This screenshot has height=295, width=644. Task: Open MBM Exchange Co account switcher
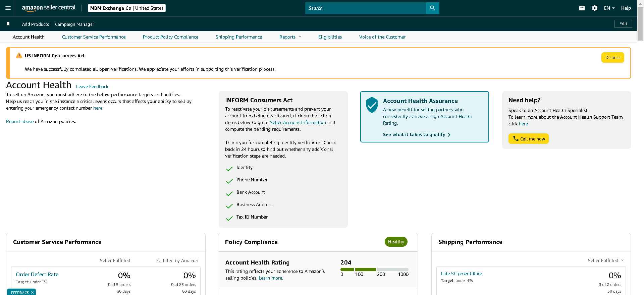[x=127, y=8]
